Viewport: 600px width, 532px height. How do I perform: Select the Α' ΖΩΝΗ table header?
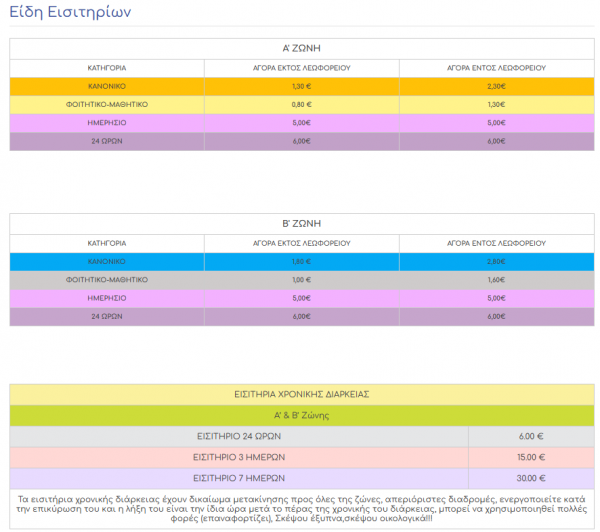click(302, 49)
